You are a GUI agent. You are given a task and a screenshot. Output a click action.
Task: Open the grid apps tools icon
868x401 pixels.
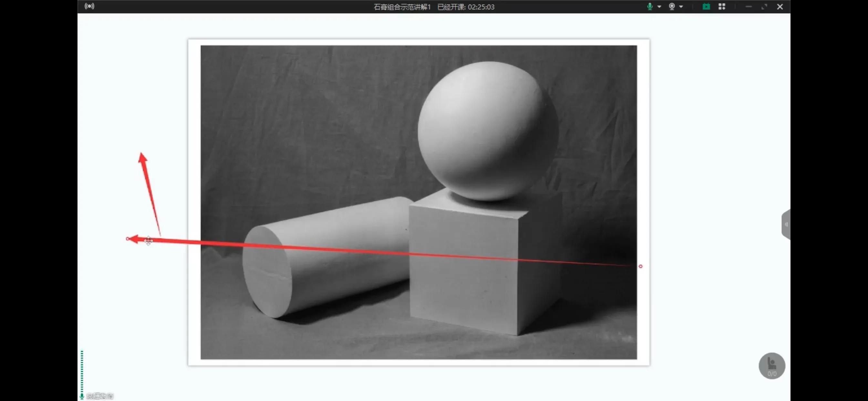(722, 7)
